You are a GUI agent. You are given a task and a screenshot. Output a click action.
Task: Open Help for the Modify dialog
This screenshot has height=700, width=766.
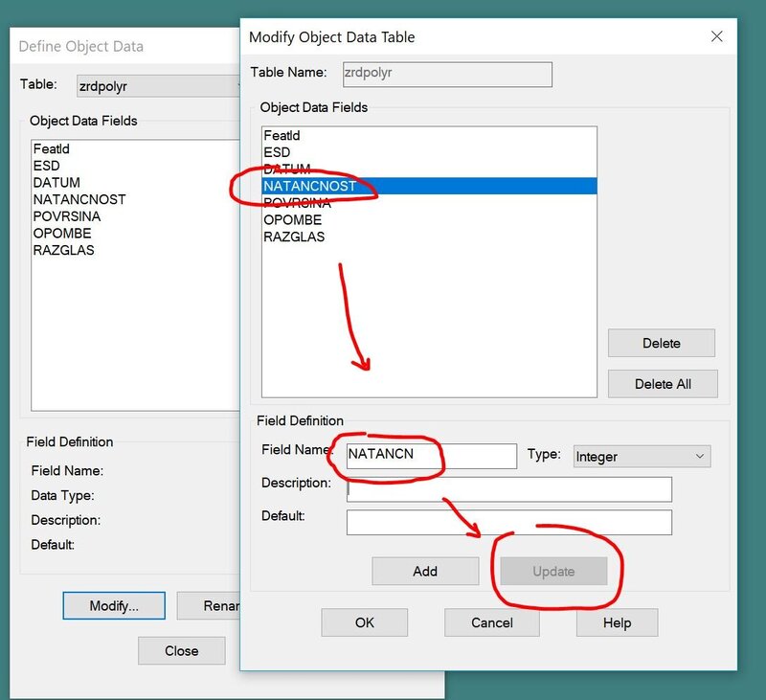pos(617,622)
